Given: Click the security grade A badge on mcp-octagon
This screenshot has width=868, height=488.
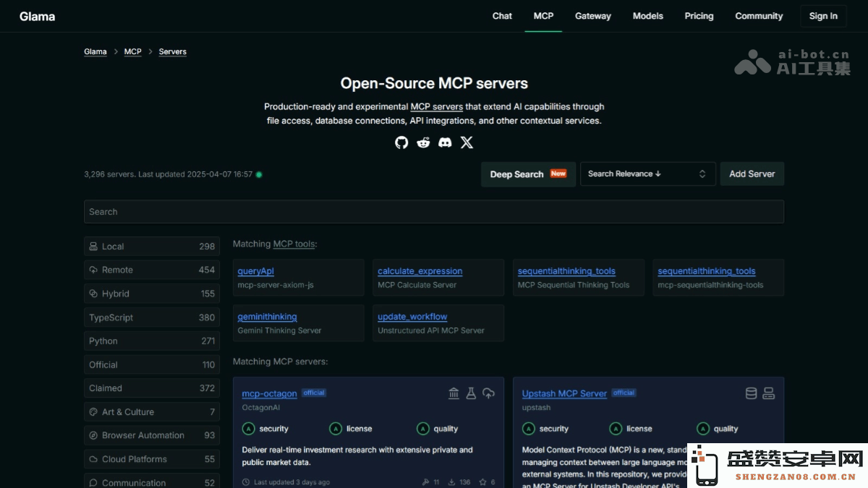Looking at the screenshot, I should pos(248,429).
